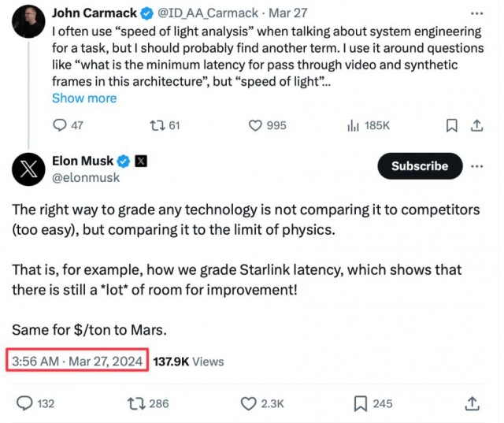The image size is (504, 423).
Task: Reply to John Carmack's tweet
Action: 60,125
